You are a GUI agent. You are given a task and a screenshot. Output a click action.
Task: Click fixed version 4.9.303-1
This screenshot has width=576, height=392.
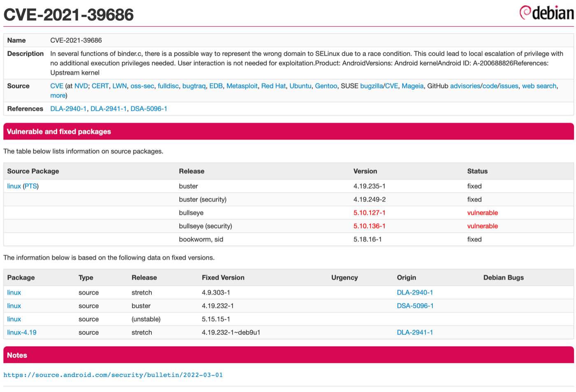tap(216, 292)
